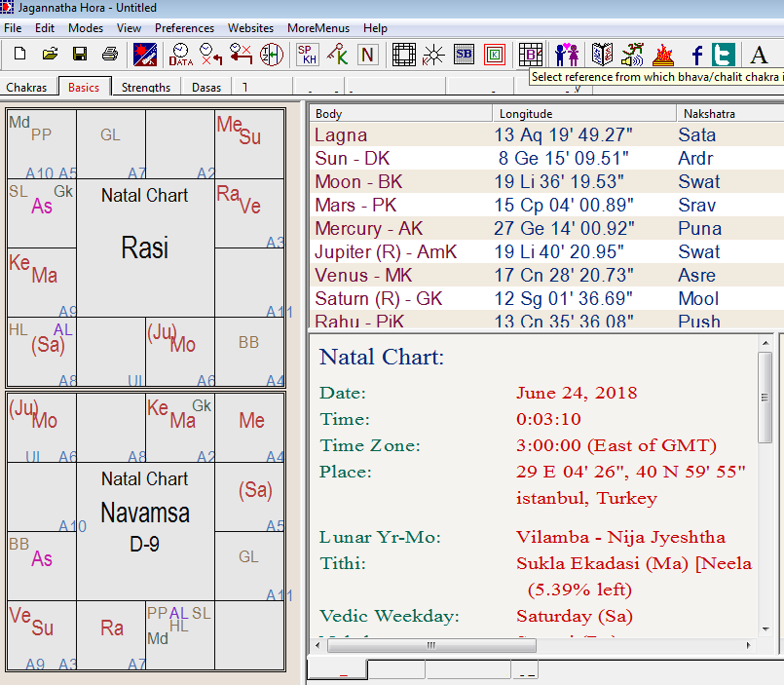Viewport: 784px width, 685px height.
Task: Click the red-framed green K icon
Action: pyautogui.click(x=495, y=54)
